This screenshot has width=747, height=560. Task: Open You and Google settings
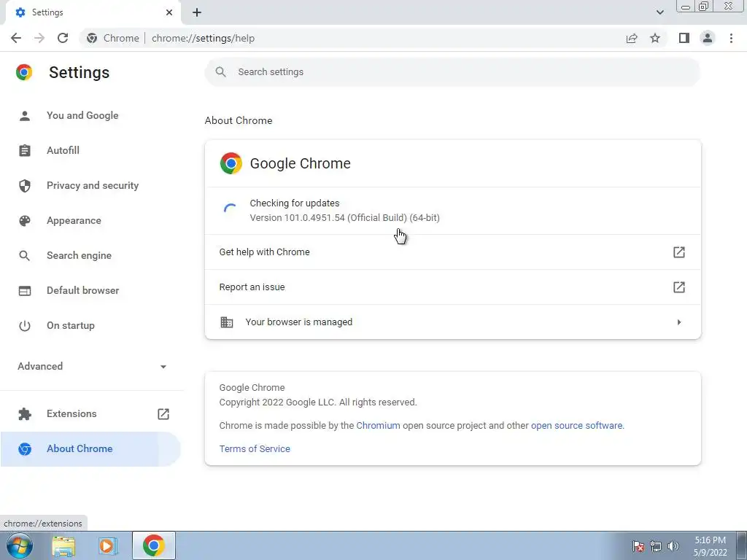pos(82,116)
